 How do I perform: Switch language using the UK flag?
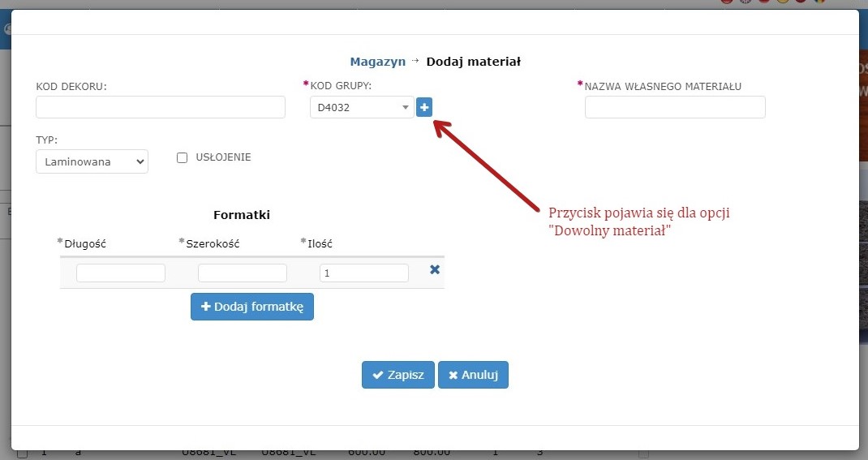[x=746, y=2]
